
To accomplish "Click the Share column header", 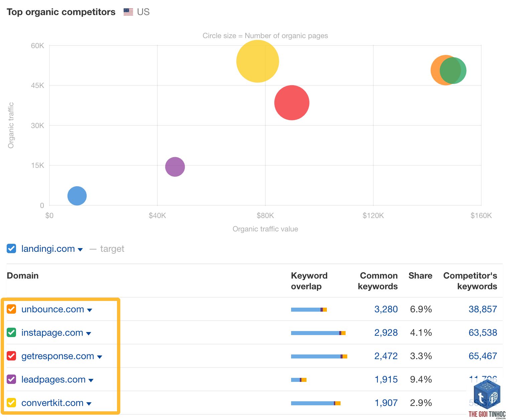I will 420,276.
